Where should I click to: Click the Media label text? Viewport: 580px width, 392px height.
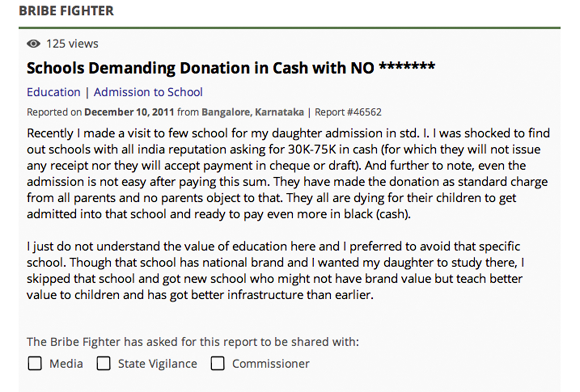(x=66, y=364)
